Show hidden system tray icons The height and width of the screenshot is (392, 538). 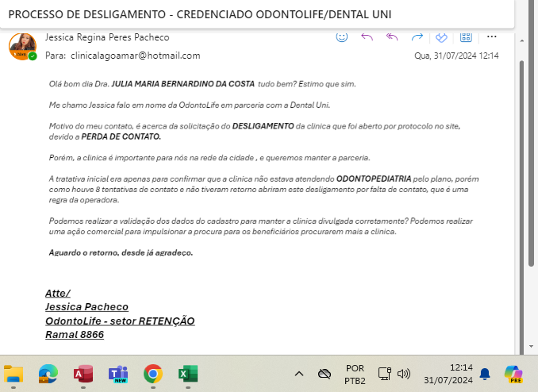coord(299,374)
